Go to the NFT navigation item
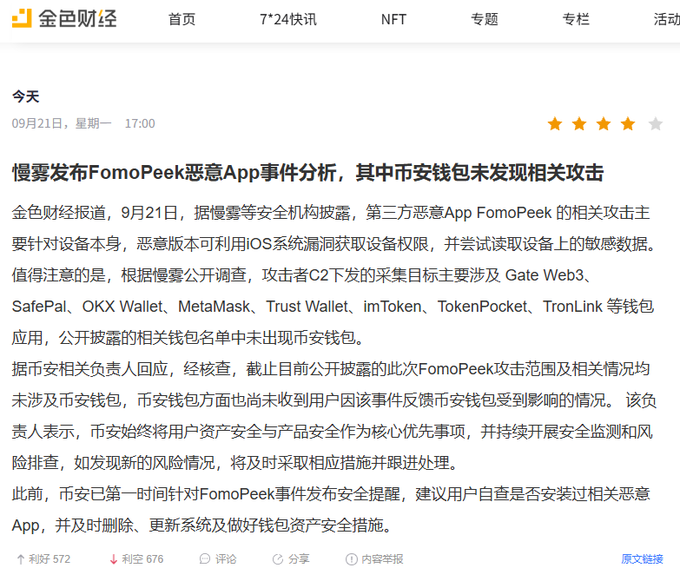 [x=394, y=19]
